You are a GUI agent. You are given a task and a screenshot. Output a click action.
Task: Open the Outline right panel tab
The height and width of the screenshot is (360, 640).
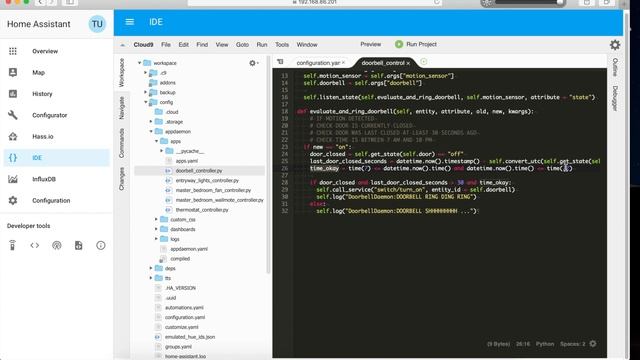(615, 67)
